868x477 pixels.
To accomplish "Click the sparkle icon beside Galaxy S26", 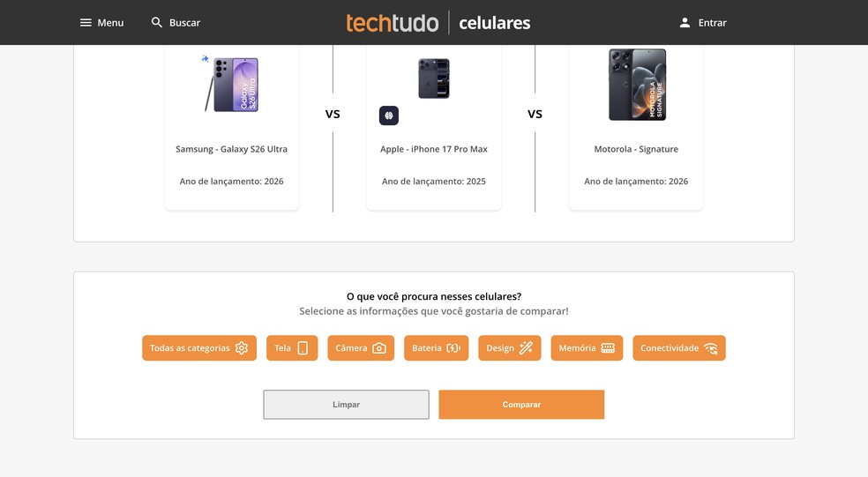I will (206, 59).
